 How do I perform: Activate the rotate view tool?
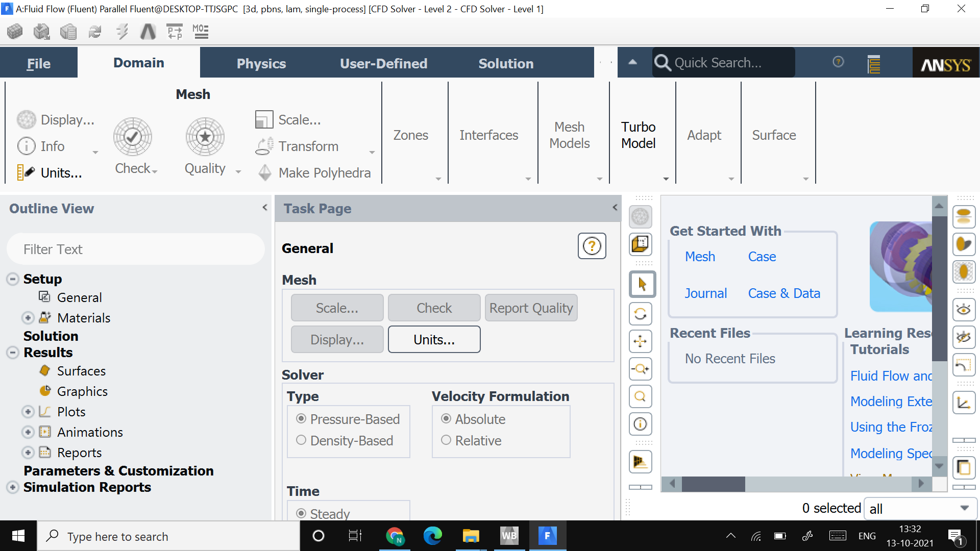point(641,313)
